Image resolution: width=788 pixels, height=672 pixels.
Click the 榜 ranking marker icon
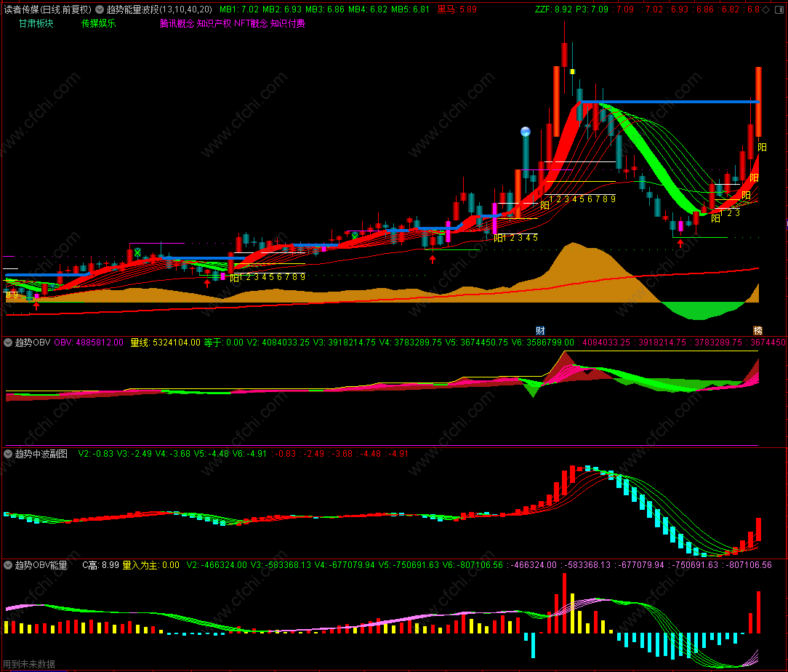point(758,330)
